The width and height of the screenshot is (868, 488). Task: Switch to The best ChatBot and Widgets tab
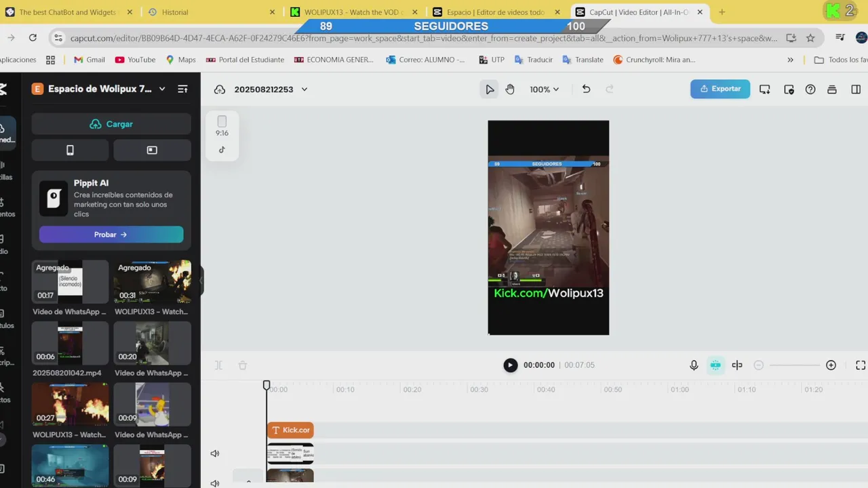point(68,12)
